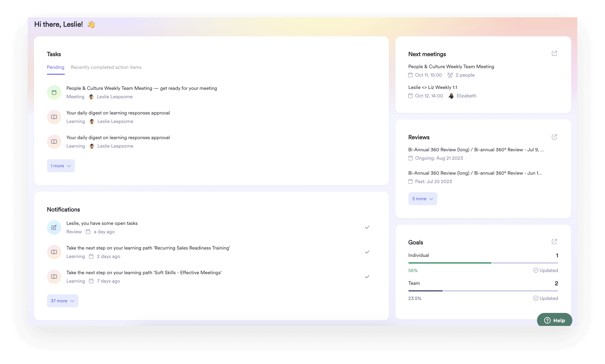The height and width of the screenshot is (364, 605).
Task: Select the Pending tasks tab
Action: [x=56, y=67]
